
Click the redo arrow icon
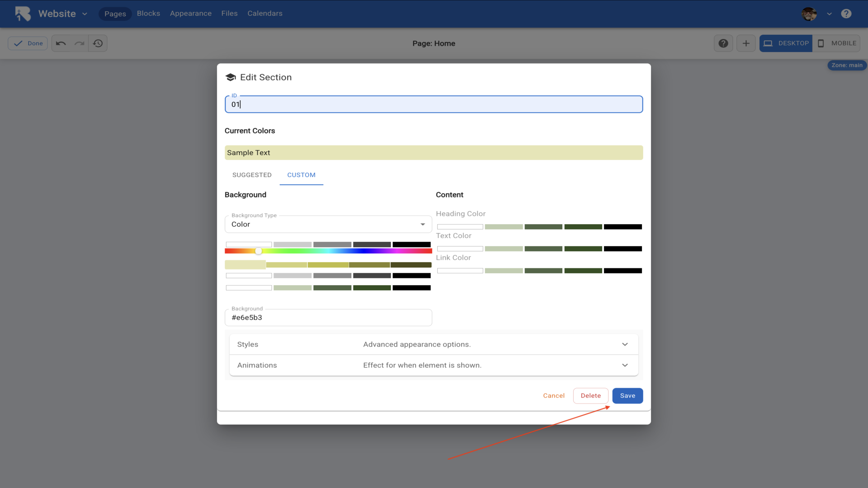80,43
